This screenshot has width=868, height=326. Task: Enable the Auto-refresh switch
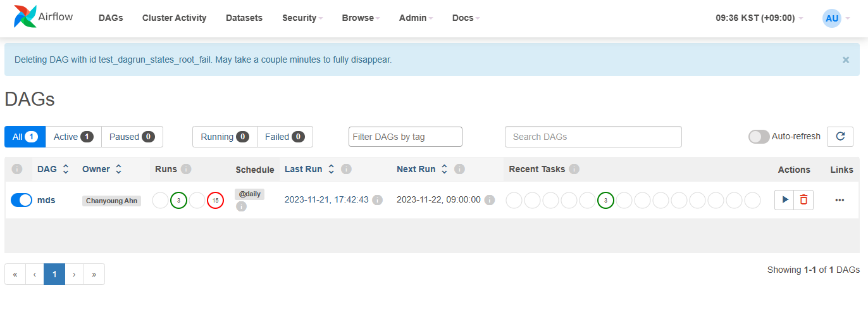(x=759, y=137)
